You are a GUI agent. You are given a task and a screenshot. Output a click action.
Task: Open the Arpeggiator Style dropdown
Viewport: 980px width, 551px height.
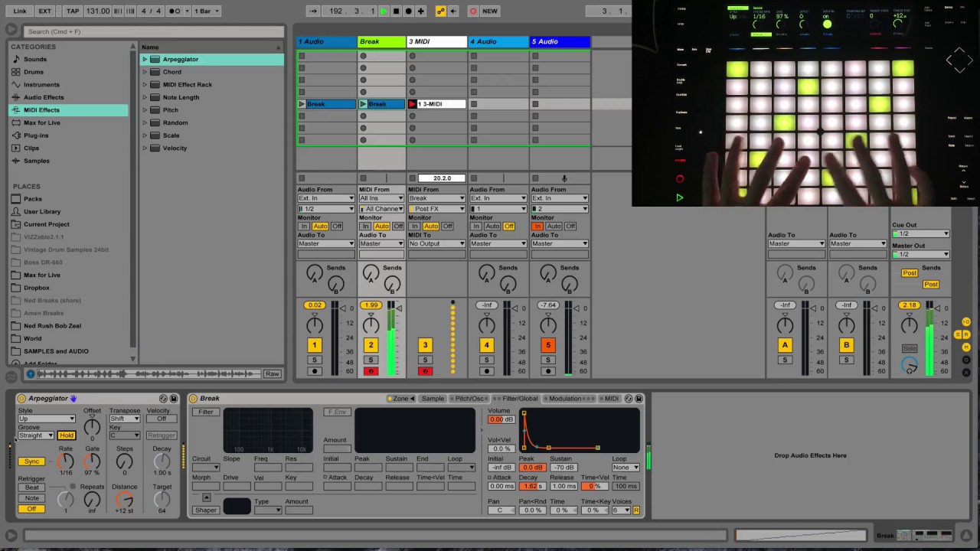(46, 419)
